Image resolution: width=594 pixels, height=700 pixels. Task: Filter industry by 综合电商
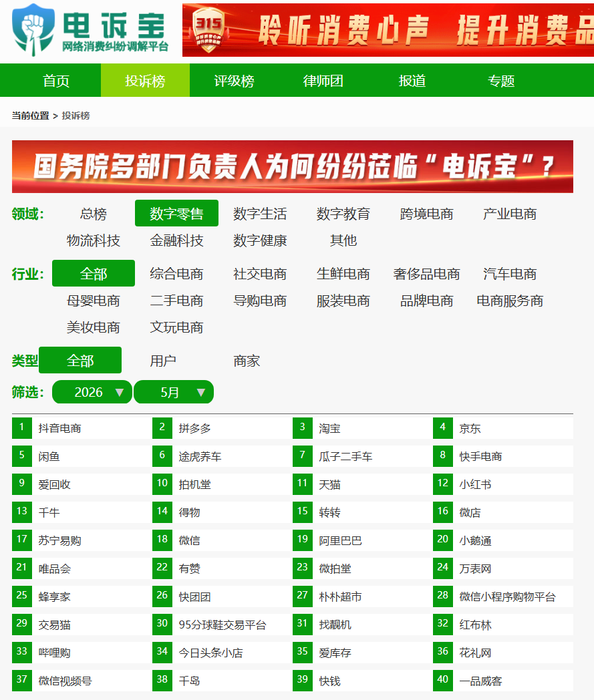click(x=176, y=274)
